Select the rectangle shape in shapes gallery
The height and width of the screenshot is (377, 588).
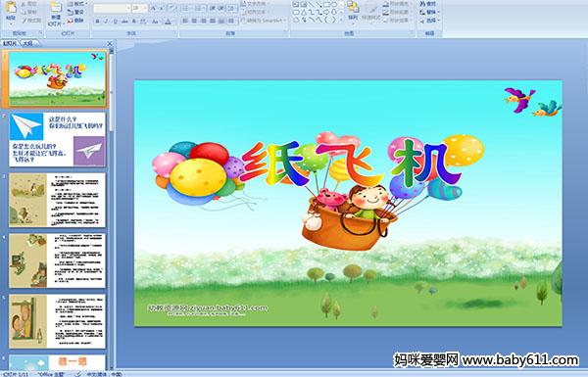(326, 5)
